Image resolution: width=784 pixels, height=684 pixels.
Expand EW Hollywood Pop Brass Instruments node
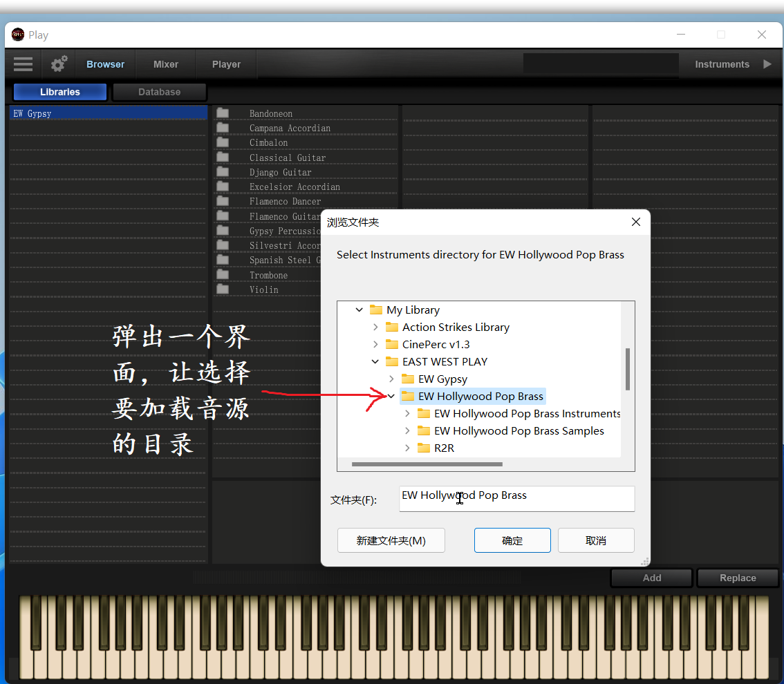click(407, 413)
